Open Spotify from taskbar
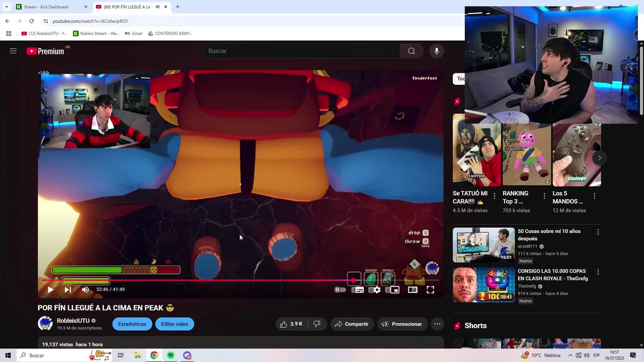 pos(171,355)
